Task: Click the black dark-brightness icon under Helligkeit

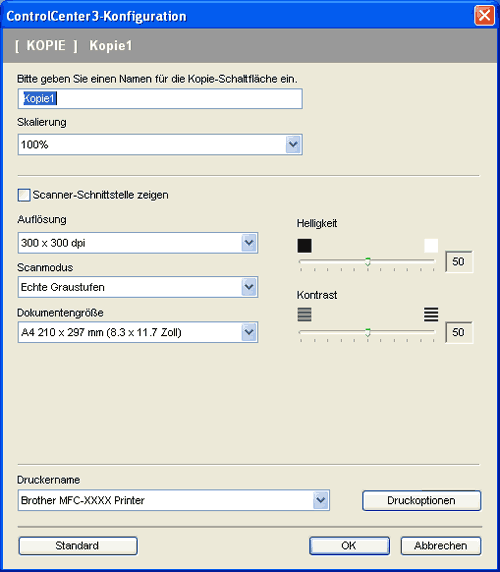Action: [304, 246]
